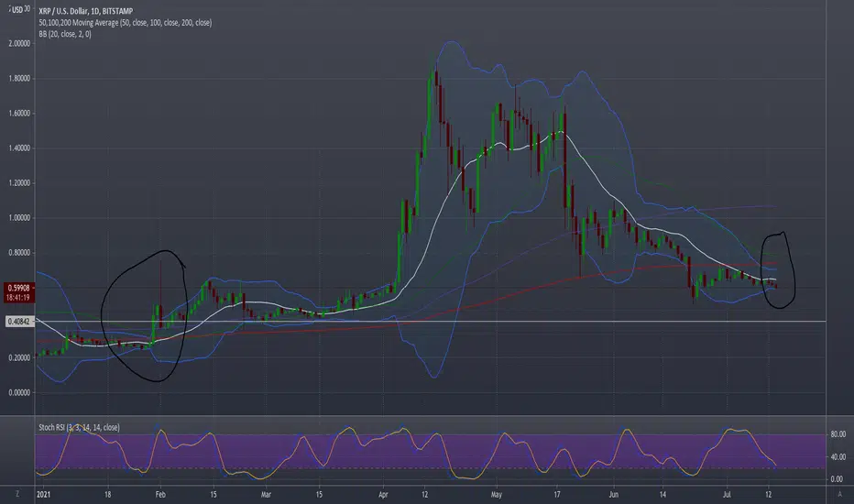Click the May label on time axis

pos(496,494)
